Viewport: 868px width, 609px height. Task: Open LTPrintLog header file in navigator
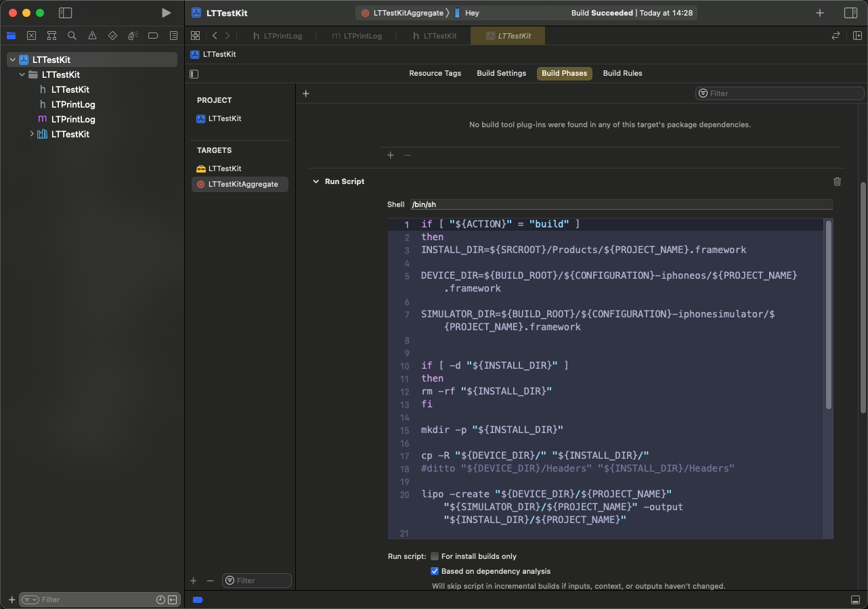point(67,104)
